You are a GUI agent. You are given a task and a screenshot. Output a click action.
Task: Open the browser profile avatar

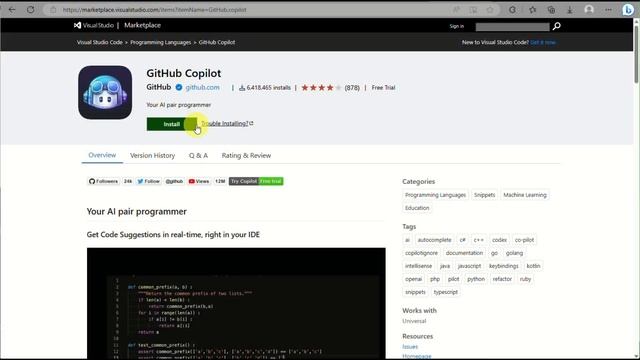589,9
